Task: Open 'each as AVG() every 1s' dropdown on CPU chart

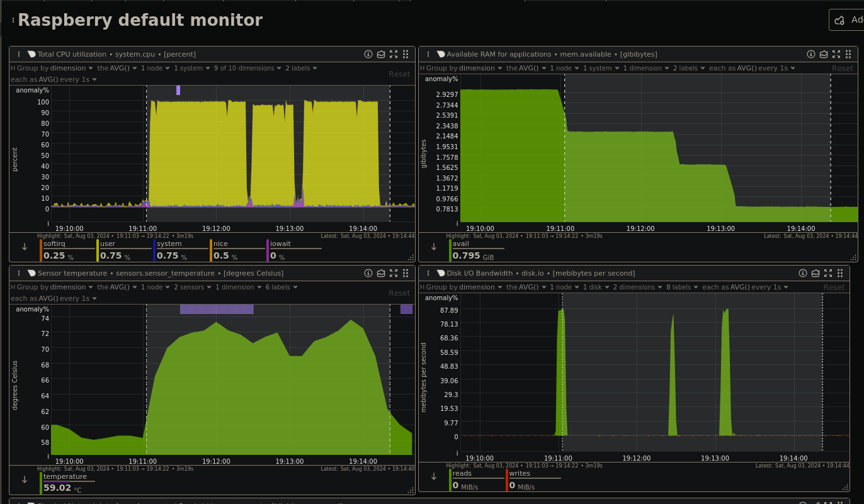Action: [x=54, y=79]
